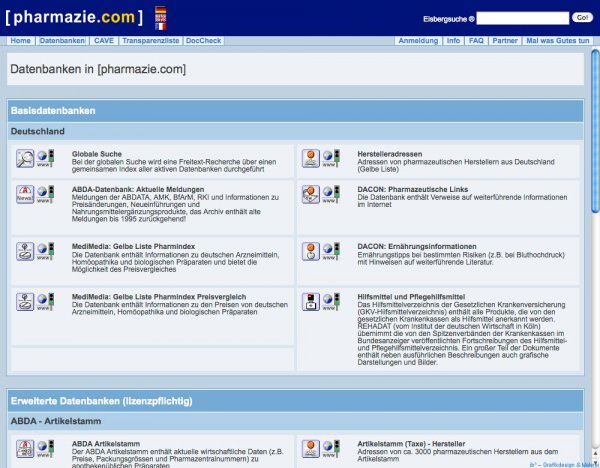
Task: Open the www icon beside DACON Pharmazeutische Links
Action: click(331, 194)
